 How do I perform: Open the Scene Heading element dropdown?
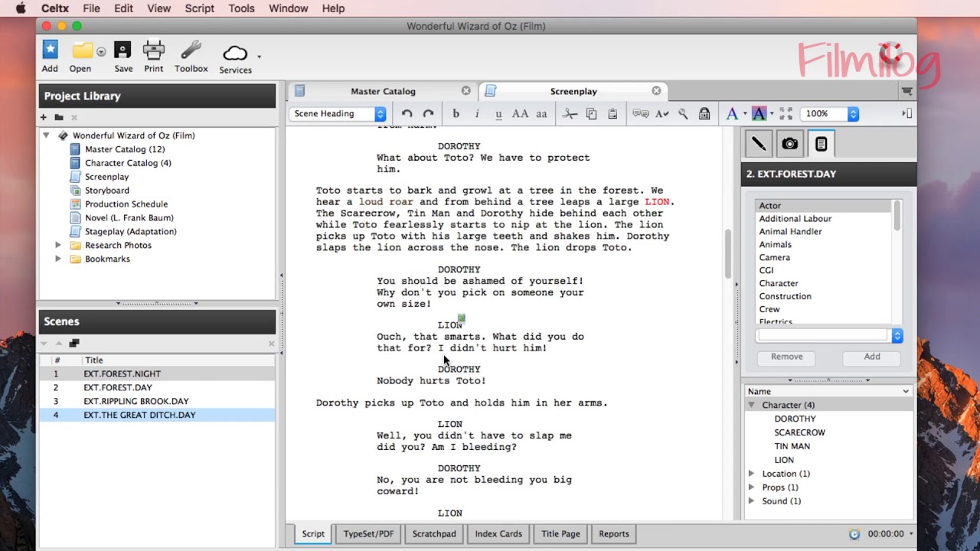pyautogui.click(x=338, y=113)
